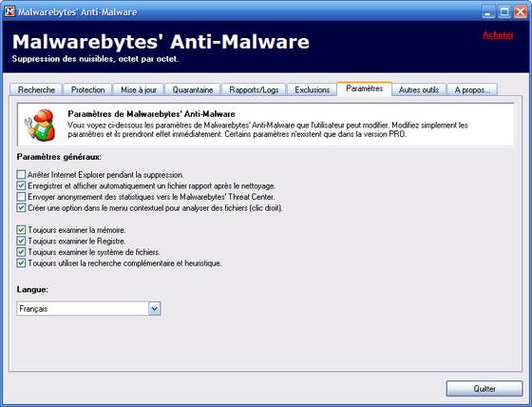The image size is (532, 407).
Task: Enable Arrêter Internet Explorer pendant la suppression
Action: click(21, 175)
